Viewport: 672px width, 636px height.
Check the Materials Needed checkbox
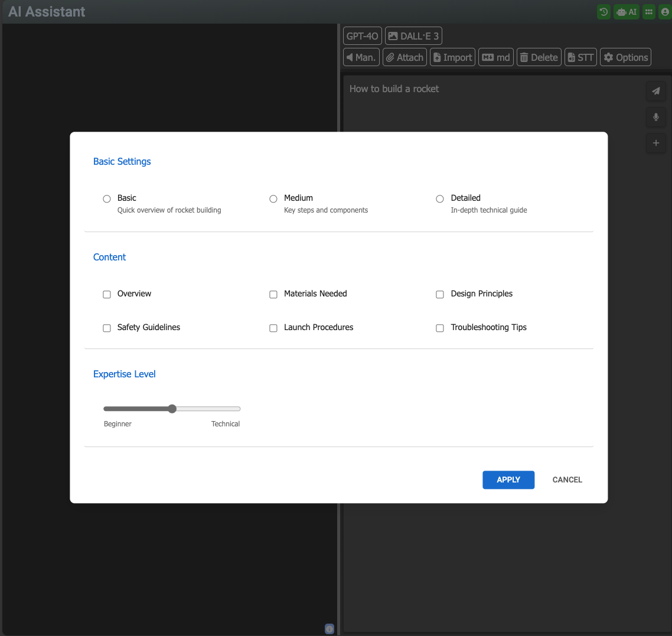pos(273,295)
